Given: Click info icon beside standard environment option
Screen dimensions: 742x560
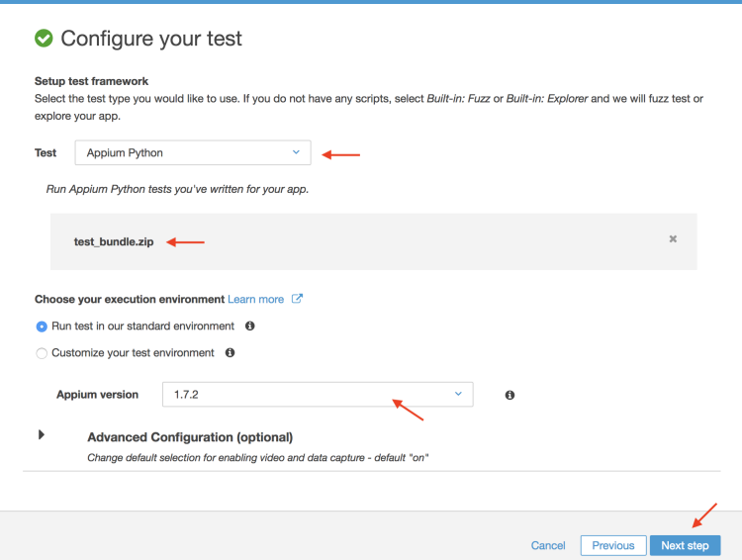Looking at the screenshot, I should (250, 327).
